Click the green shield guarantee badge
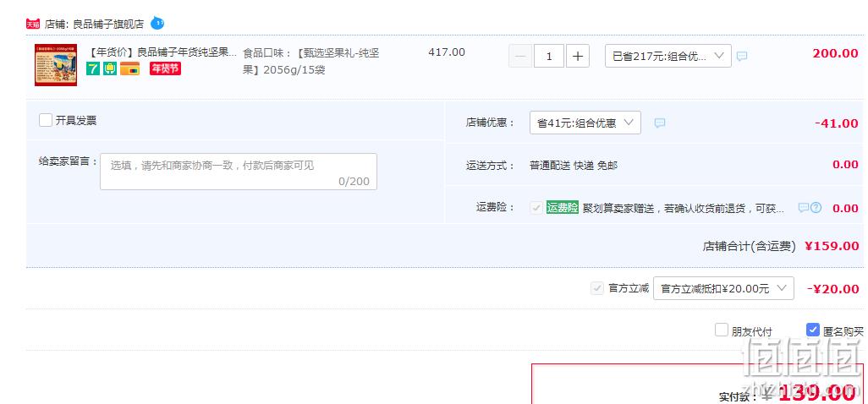868x404 pixels. pyautogui.click(x=110, y=68)
